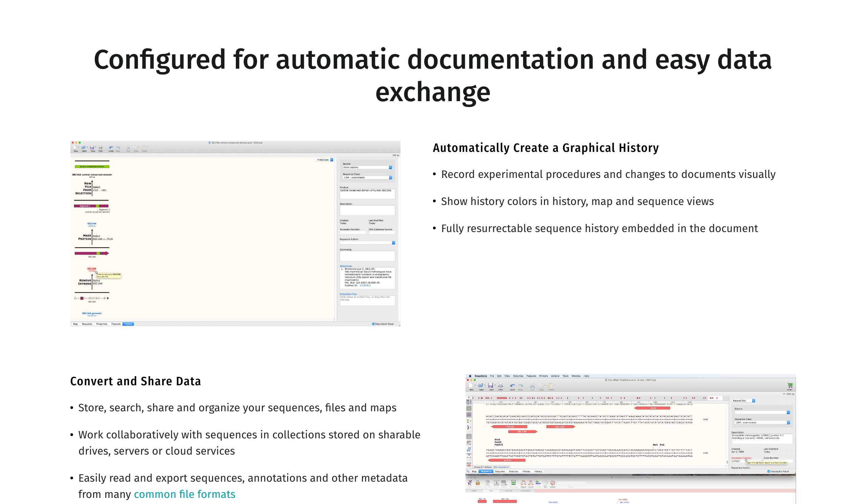Open PubMed ID 17192411 link
Image resolution: width=866 pixels, height=504 pixels.
click(x=365, y=285)
